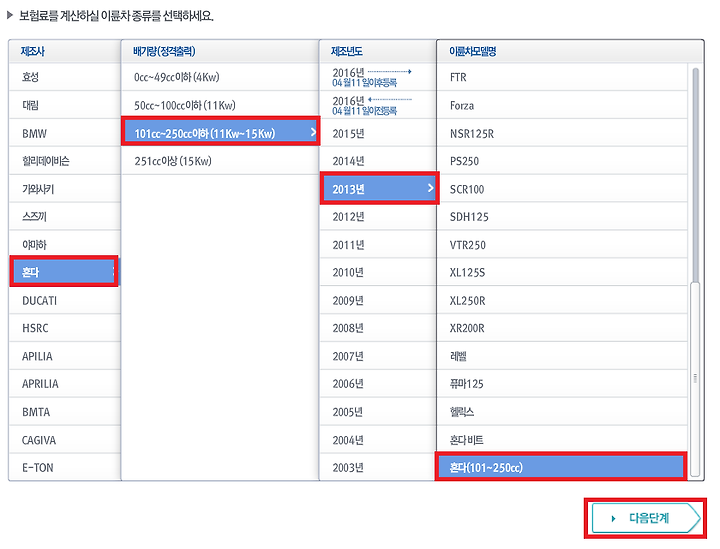Choose manufacture year 2005년
The width and height of the screenshot is (720, 549).
pos(378,412)
